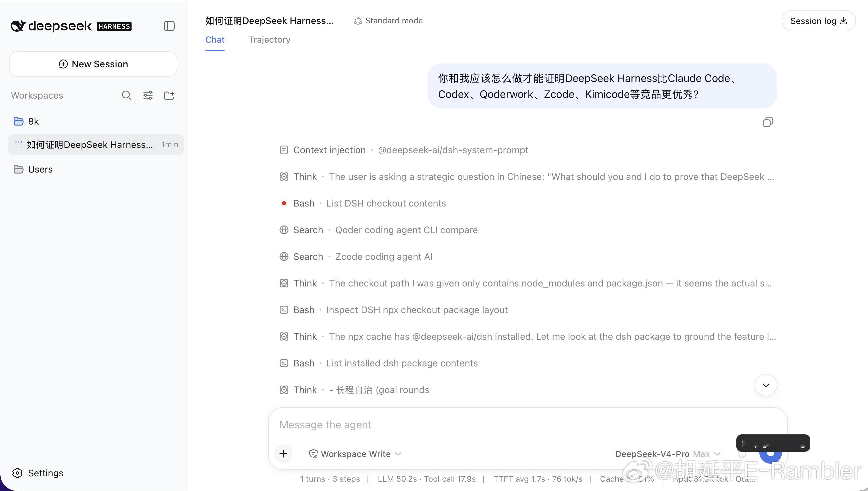Click the @deepseek-ai/dsh-system-prompt text
Viewport: 868px width, 491px height.
coord(453,150)
